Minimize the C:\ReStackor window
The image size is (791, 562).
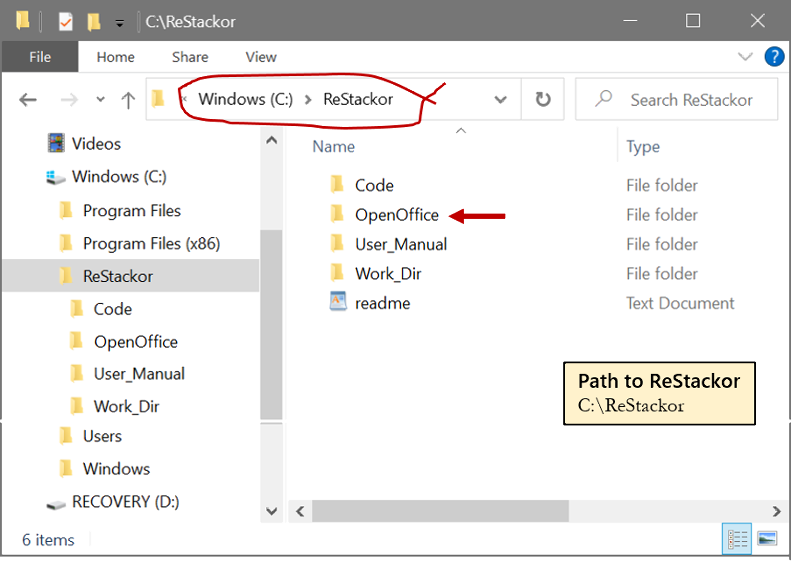coord(630,21)
